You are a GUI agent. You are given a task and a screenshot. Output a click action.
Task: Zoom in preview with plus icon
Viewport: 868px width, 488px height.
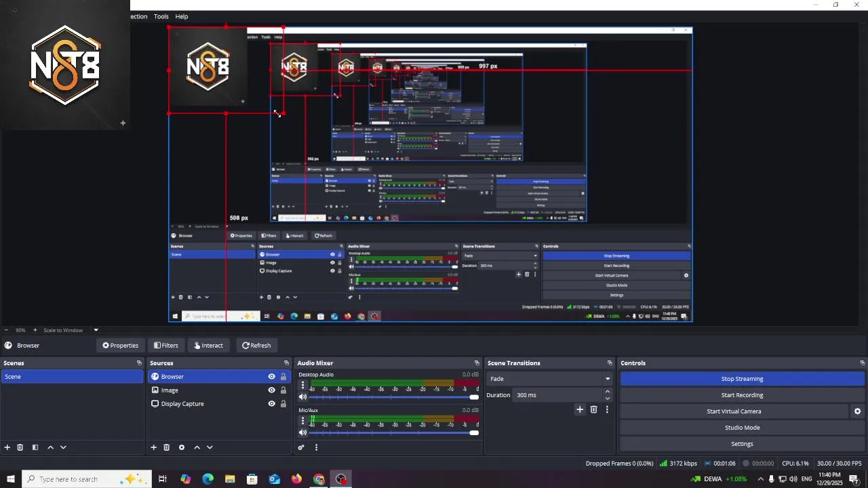coord(35,330)
